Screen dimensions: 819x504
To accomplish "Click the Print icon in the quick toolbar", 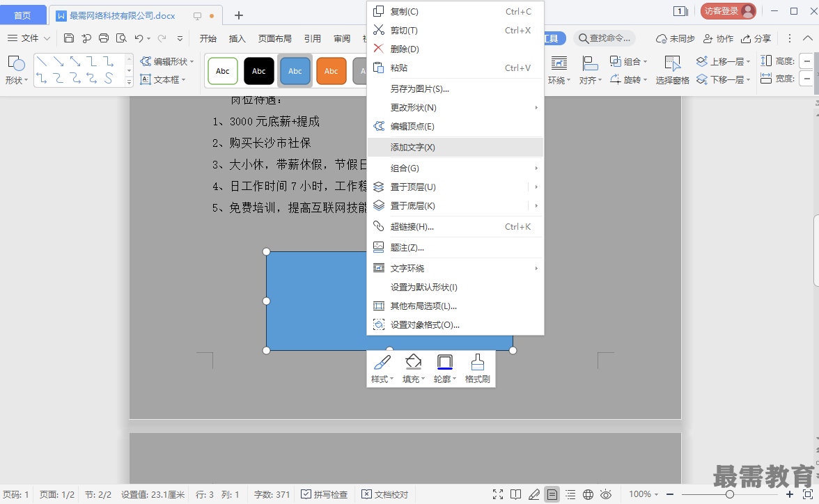I will [x=104, y=38].
